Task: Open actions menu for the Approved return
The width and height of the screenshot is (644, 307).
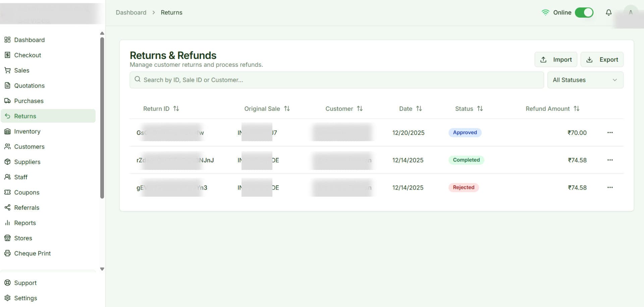Action: (x=610, y=133)
